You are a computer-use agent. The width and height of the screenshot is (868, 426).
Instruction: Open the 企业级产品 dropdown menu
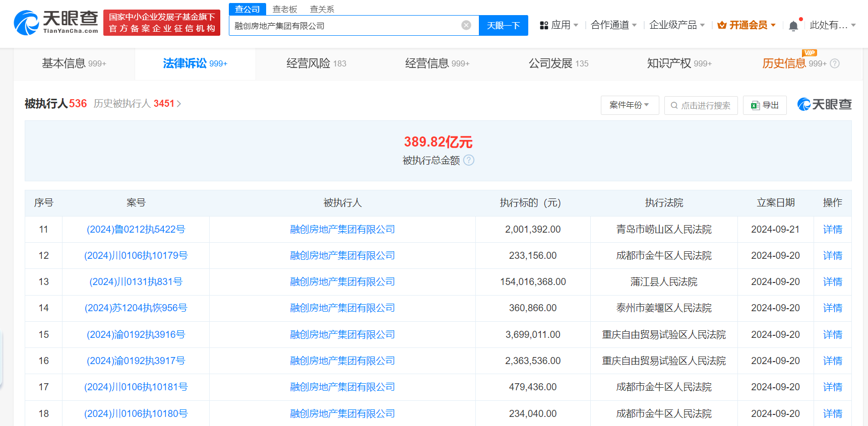click(677, 25)
